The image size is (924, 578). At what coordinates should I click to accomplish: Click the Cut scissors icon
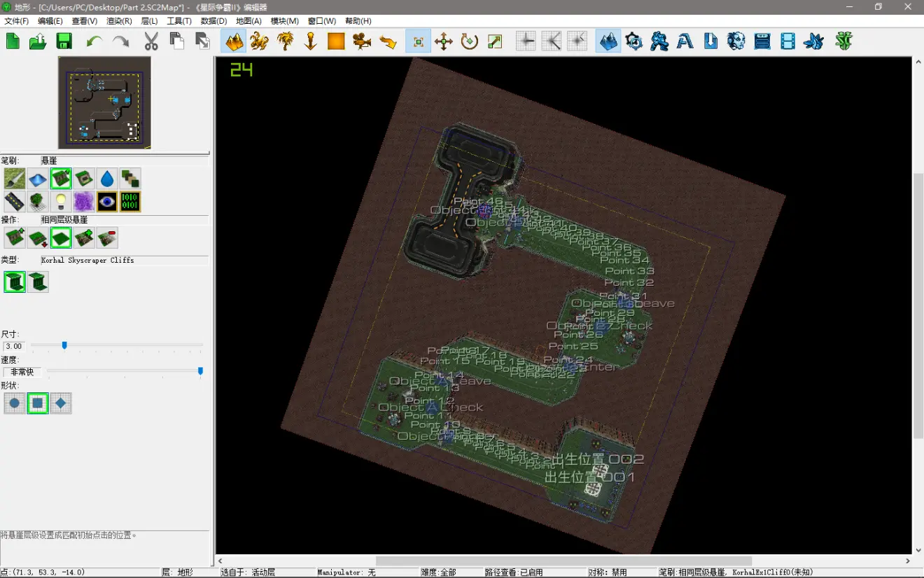pos(151,41)
